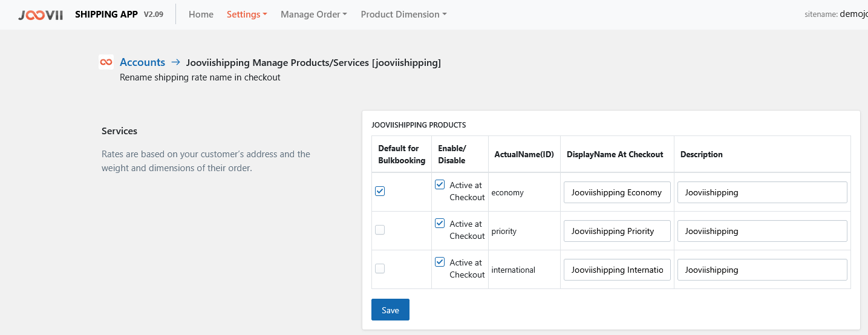Click the priority DisplayName At Checkout field

click(x=617, y=231)
